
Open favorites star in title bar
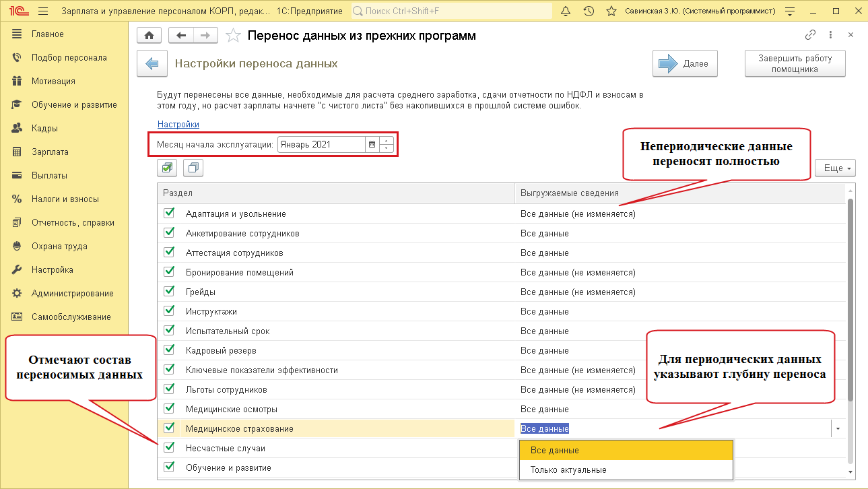[x=611, y=11]
